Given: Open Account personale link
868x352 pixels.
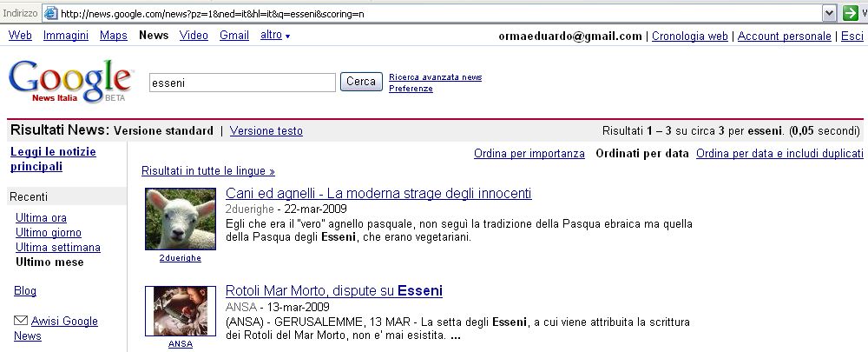Looking at the screenshot, I should (785, 36).
